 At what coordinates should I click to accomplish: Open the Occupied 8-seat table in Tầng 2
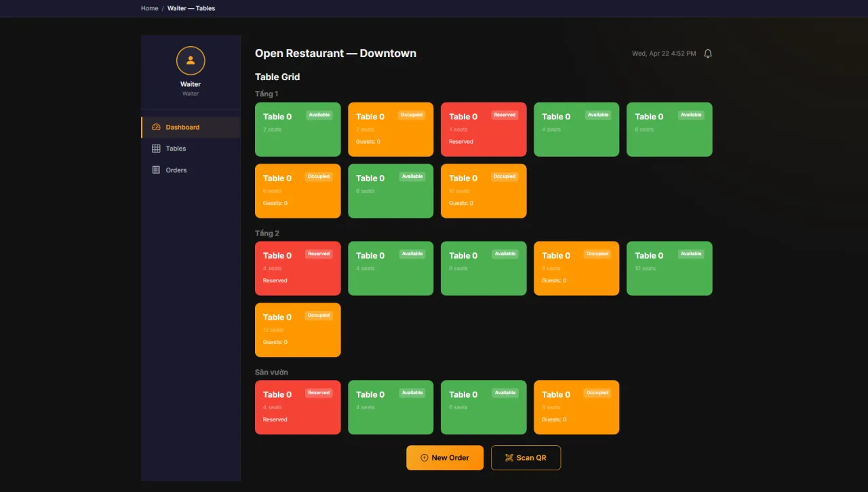tap(576, 268)
